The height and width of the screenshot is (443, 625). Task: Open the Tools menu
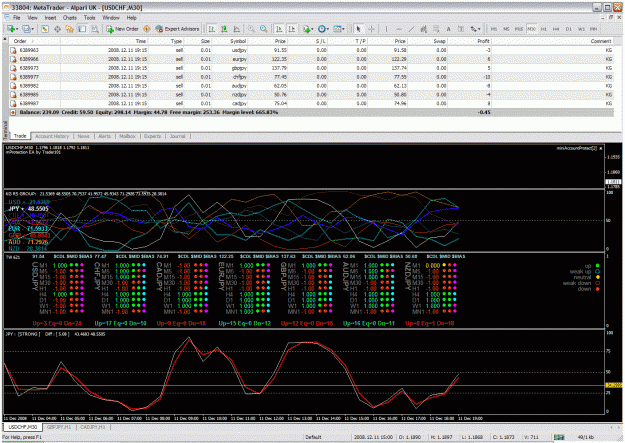click(x=90, y=18)
